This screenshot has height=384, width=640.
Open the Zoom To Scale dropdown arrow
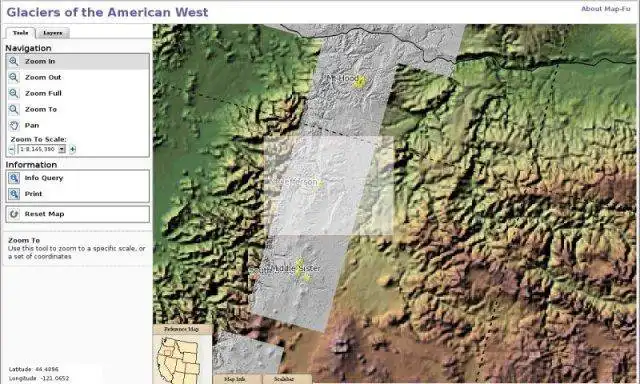tap(62, 149)
